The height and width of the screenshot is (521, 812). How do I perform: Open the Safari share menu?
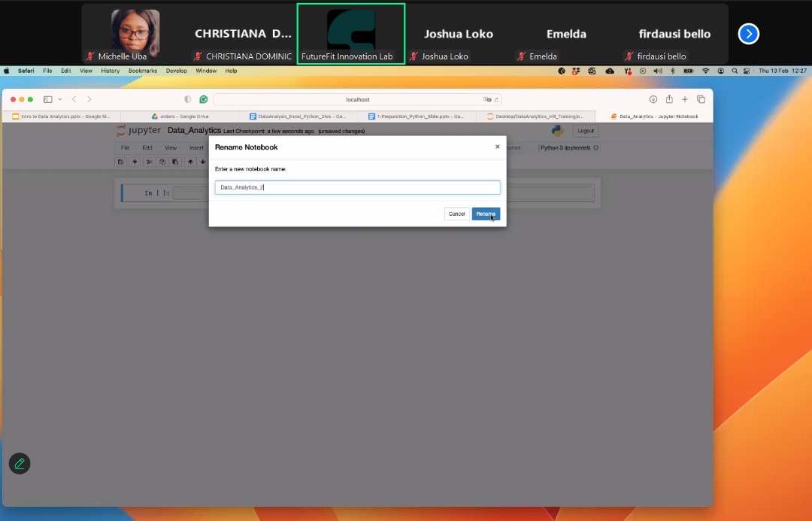[x=669, y=99]
